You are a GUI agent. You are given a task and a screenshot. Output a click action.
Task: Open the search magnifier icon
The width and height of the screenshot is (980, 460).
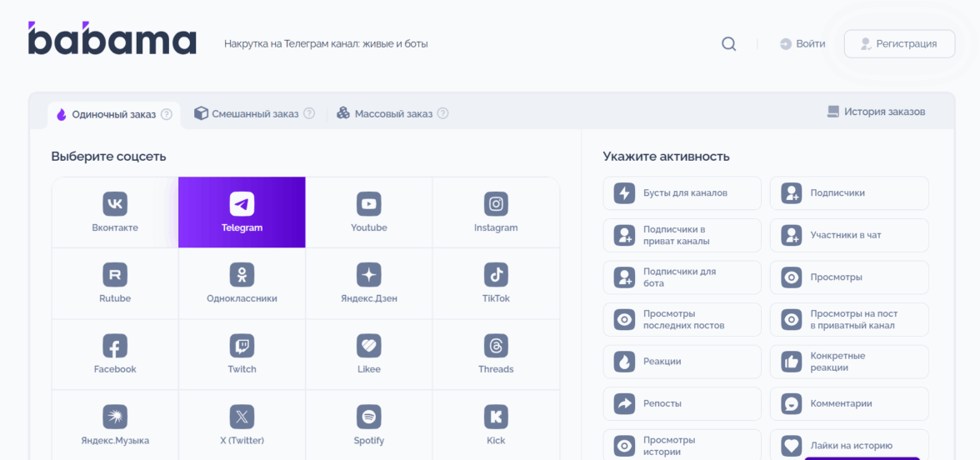(x=728, y=43)
